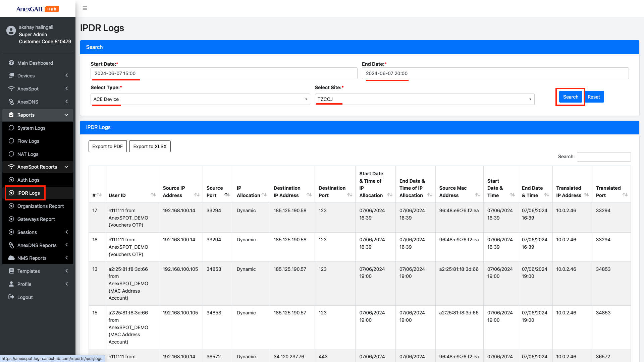The image size is (644, 362).
Task: Click the table Search input field
Action: 603,157
